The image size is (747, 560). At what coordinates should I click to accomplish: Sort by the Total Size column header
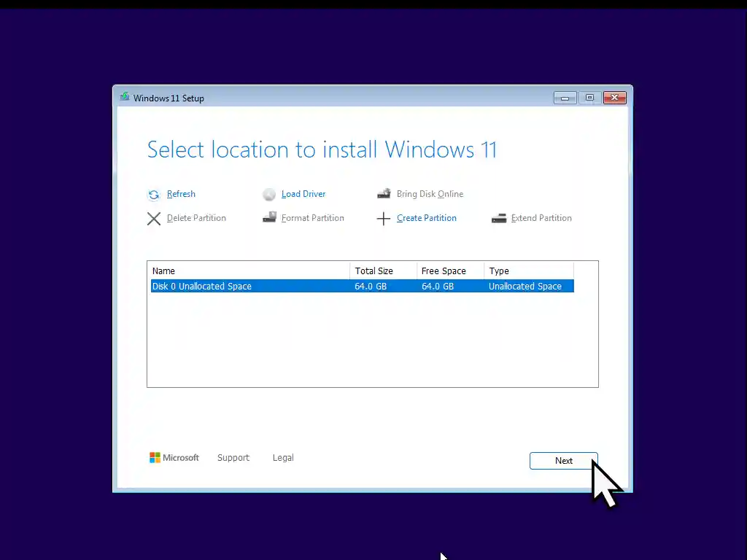[382, 271]
